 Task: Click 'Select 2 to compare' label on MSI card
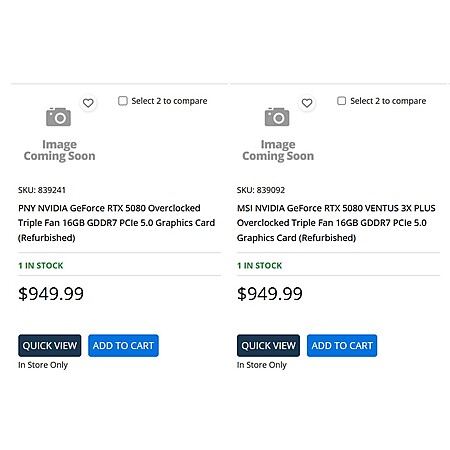tap(388, 101)
